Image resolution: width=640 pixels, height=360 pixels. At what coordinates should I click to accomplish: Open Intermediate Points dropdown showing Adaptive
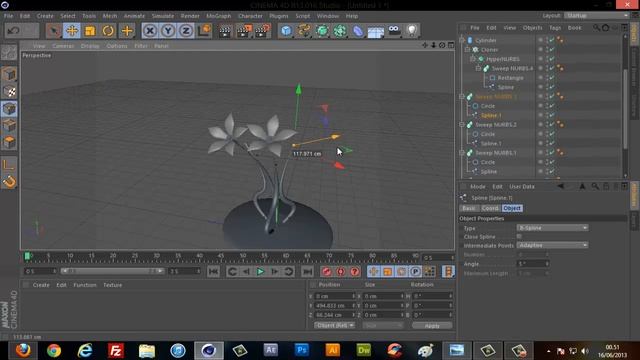point(552,245)
